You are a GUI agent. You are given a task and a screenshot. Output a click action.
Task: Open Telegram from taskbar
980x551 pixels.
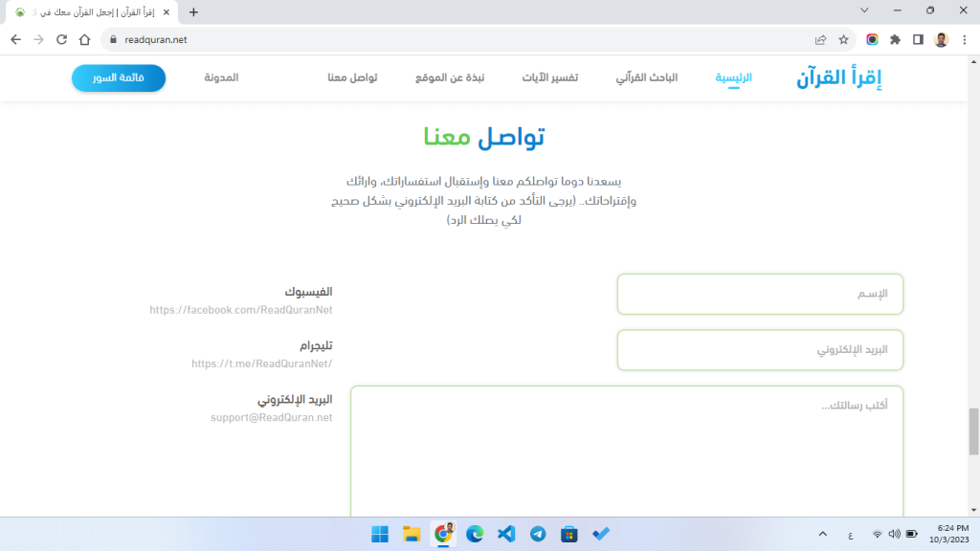(x=538, y=534)
